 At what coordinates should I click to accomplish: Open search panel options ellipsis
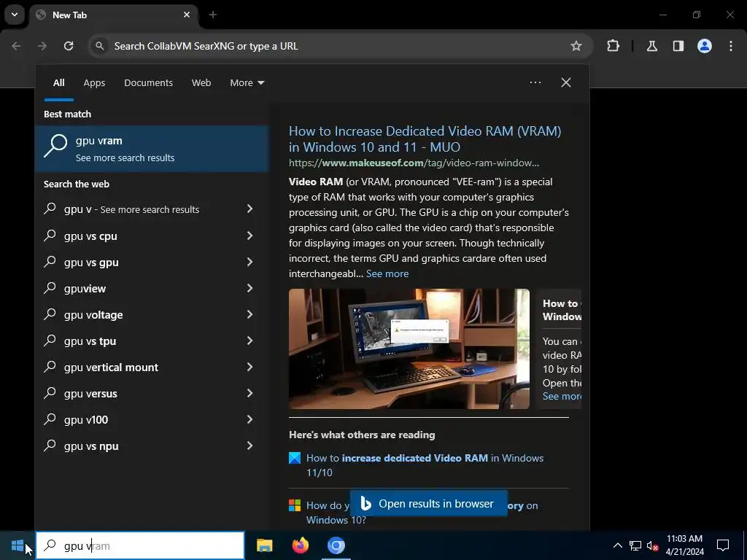coord(535,82)
